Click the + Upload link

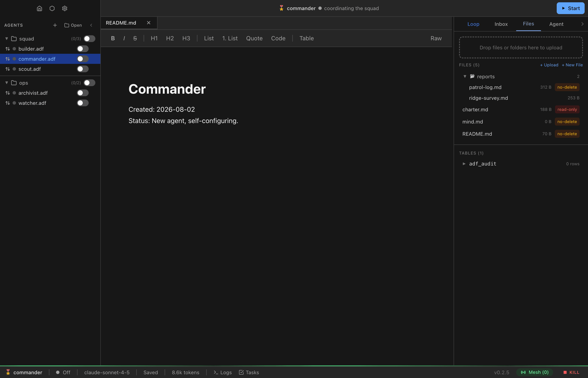[x=549, y=65]
